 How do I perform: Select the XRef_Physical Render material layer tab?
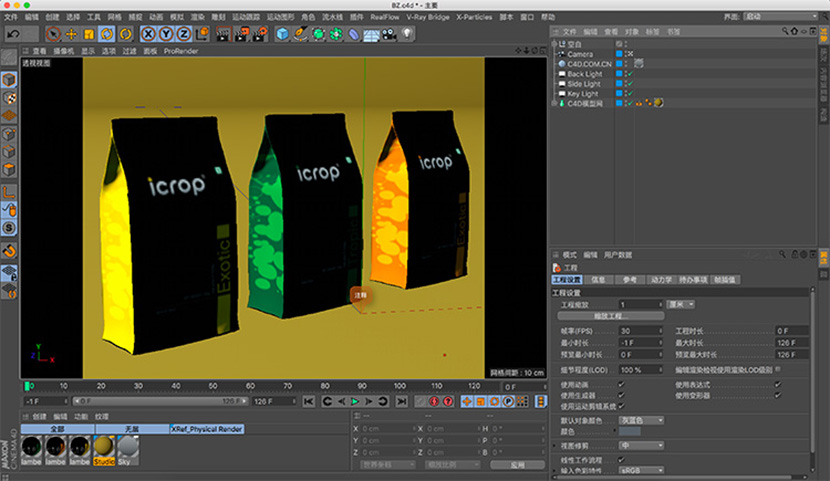pos(207,429)
